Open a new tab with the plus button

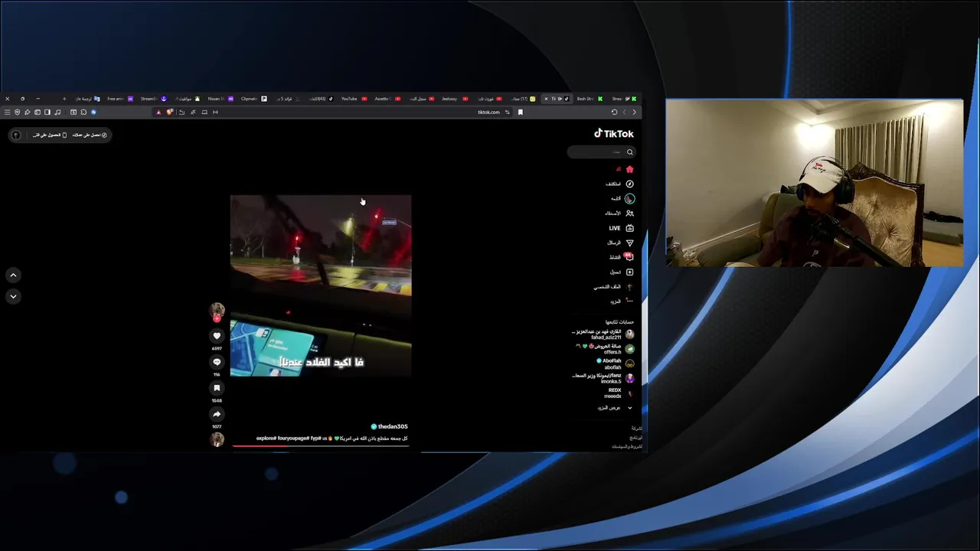64,99
